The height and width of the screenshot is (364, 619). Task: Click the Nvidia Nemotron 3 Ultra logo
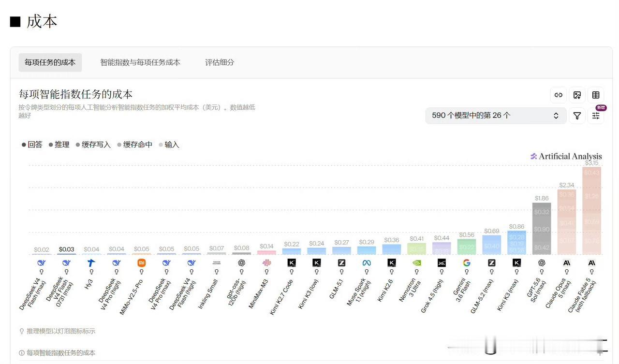[417, 263]
